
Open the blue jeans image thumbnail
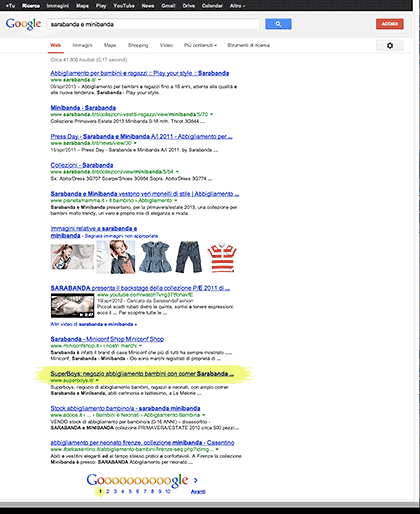(189, 257)
